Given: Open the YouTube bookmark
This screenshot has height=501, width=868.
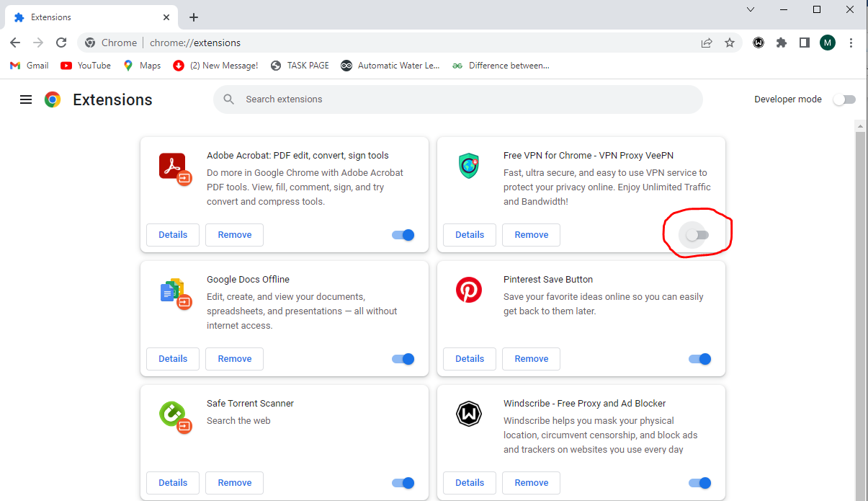Looking at the screenshot, I should 86,66.
